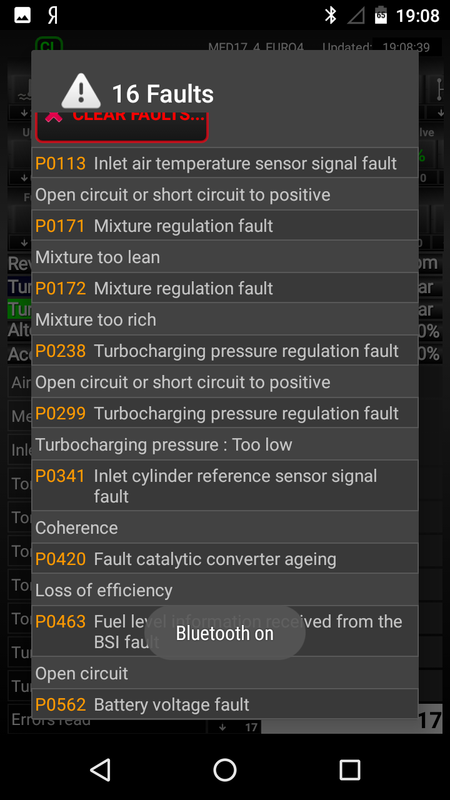Image resolution: width=450 pixels, height=800 pixels.
Task: Select P0463 fuel level information fault
Action: tap(224, 631)
